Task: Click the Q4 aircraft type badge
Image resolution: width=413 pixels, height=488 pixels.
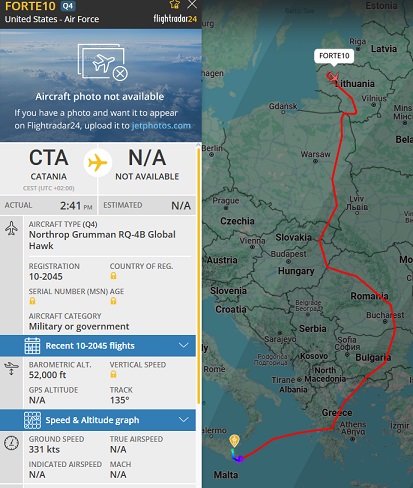Action: point(68,6)
